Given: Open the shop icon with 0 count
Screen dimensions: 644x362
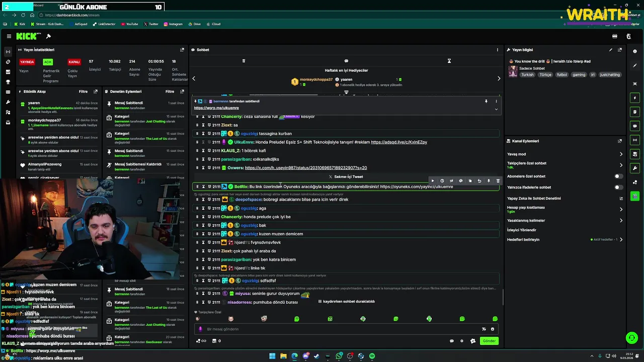Looking at the screenshot, I should tap(217, 341).
